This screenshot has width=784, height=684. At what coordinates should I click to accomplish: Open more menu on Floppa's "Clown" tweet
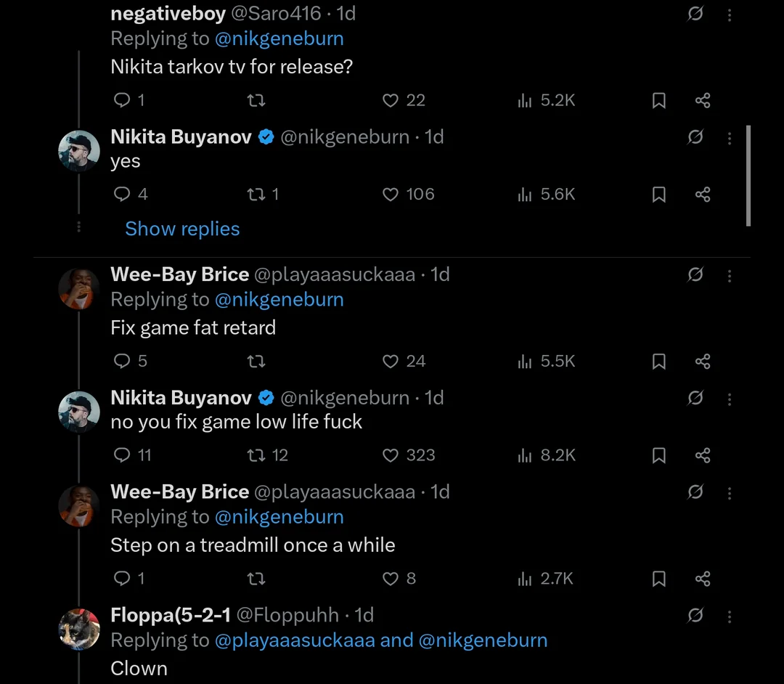pos(730,616)
